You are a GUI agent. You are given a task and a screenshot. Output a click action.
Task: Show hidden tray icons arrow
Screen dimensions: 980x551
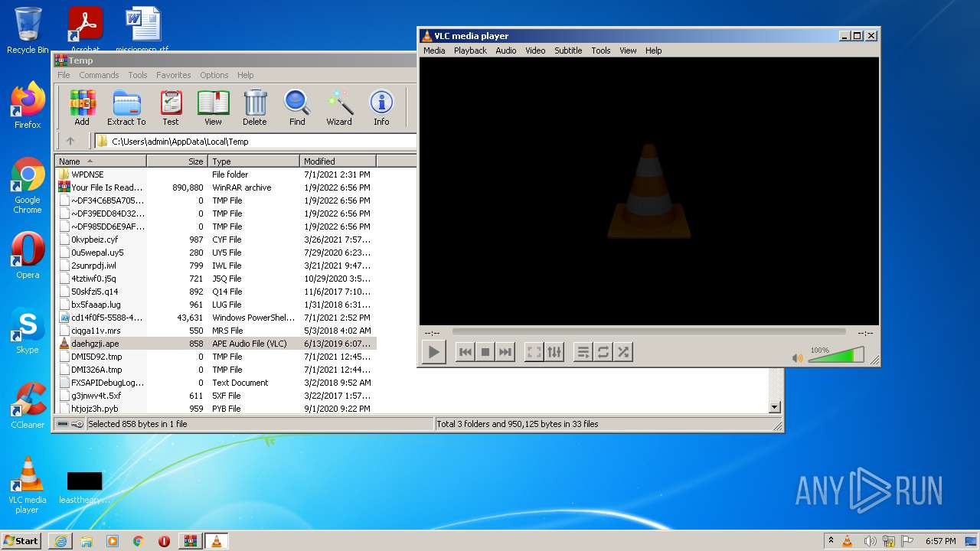coord(830,541)
